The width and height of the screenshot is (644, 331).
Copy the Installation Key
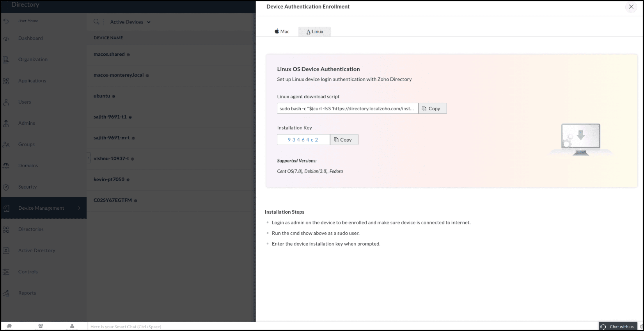(344, 140)
